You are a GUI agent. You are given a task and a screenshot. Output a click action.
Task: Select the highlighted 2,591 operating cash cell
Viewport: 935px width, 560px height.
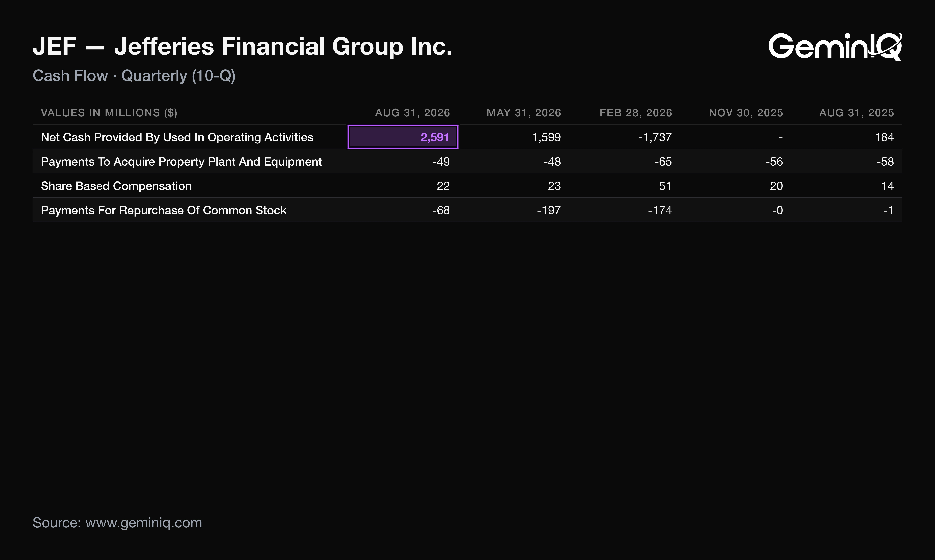click(x=403, y=137)
